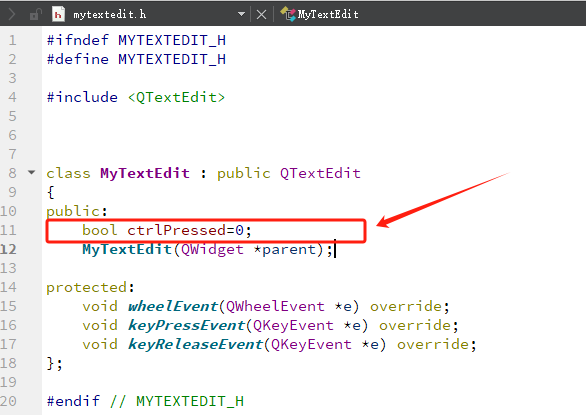Viewport: 586px width, 415px height.
Task: Click QKeyEvent on the keyReleaseEvent line
Action: [311, 344]
